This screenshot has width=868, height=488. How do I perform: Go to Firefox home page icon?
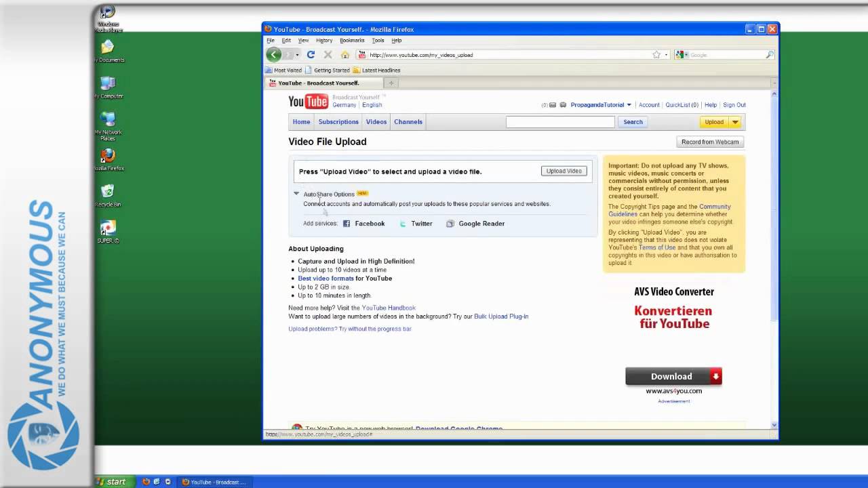[344, 55]
